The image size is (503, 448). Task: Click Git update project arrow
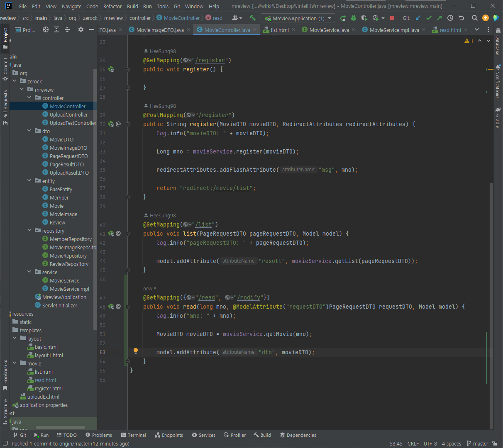click(x=418, y=18)
